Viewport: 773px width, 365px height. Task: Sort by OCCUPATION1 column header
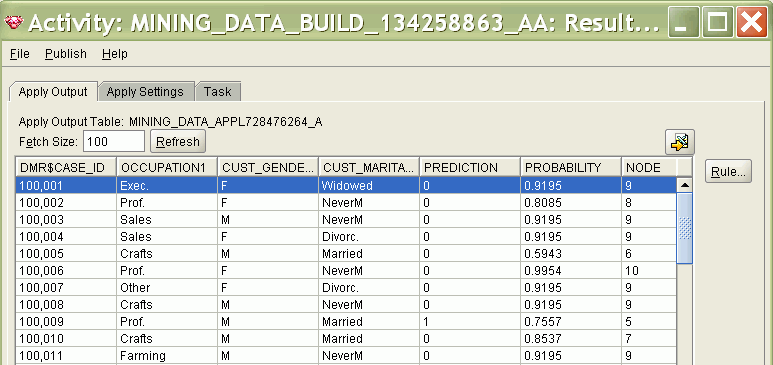coord(167,167)
